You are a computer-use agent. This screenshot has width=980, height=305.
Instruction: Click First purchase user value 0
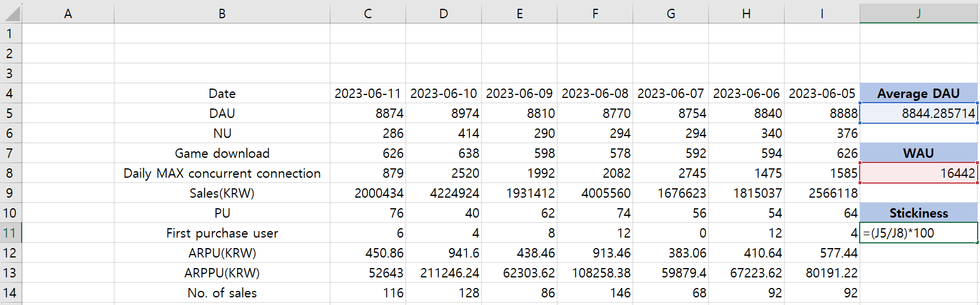coord(671,233)
